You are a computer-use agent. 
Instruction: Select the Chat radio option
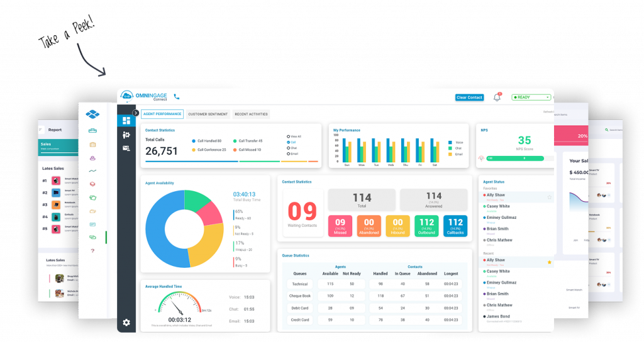(288, 148)
